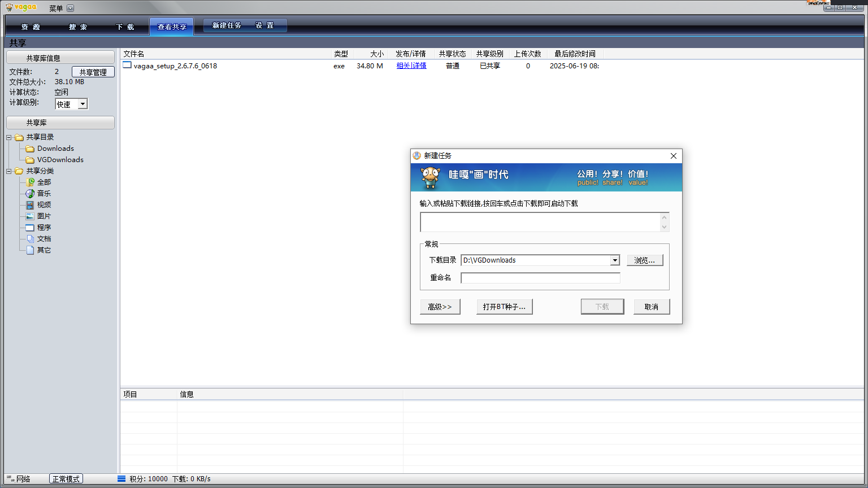Image resolution: width=868 pixels, height=488 pixels.
Task: Select the 图片 picture category icon
Action: pos(30,216)
